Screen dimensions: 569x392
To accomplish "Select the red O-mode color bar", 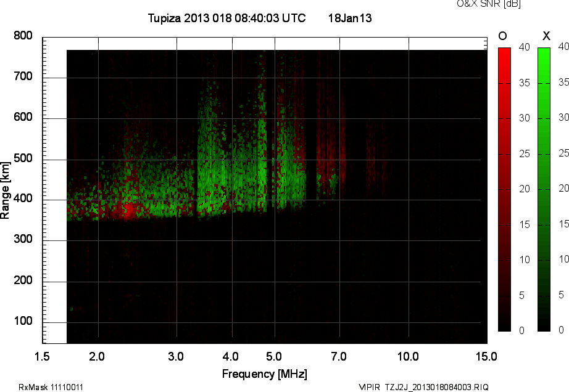I will coord(504,189).
